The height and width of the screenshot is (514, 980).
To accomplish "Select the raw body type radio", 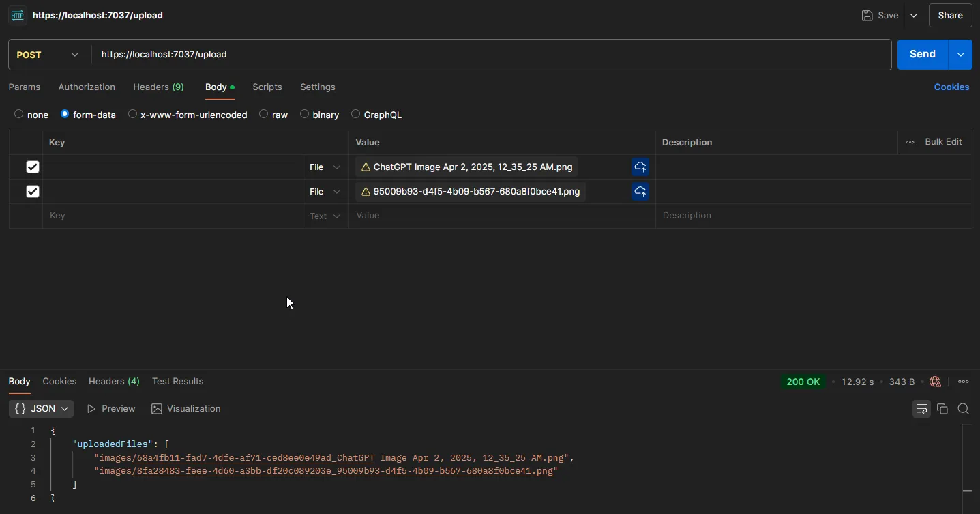I will click(264, 115).
